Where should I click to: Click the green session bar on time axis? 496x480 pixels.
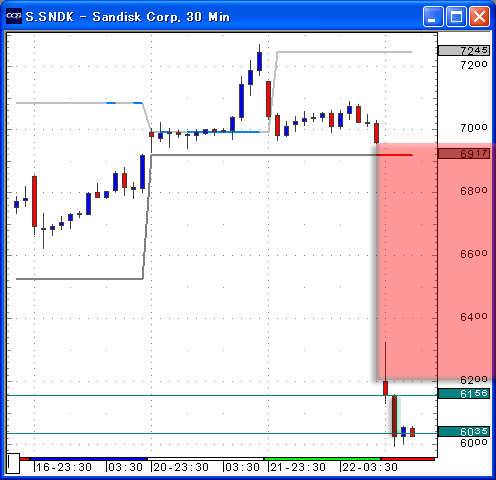pos(322,459)
